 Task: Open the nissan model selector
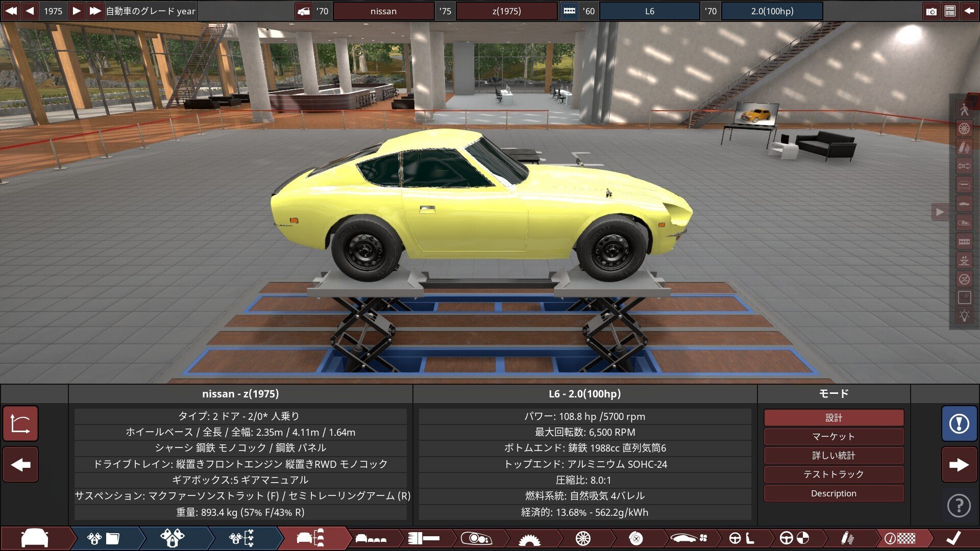(x=383, y=11)
